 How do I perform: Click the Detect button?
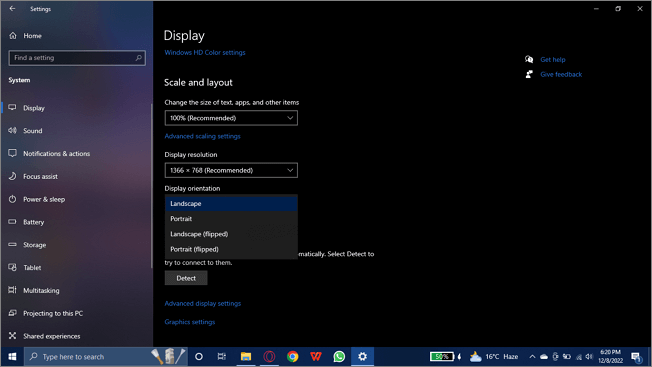186,278
